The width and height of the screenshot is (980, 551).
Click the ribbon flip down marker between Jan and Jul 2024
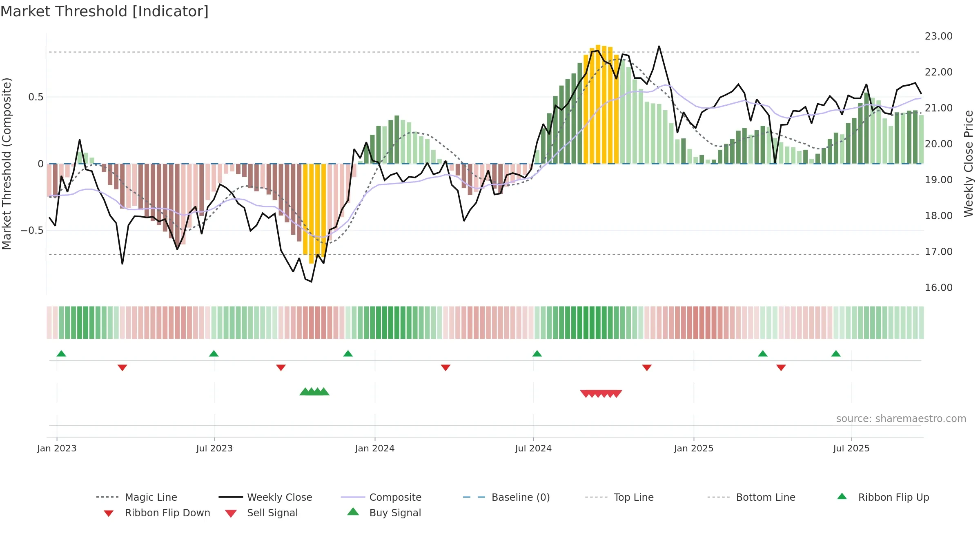pos(445,368)
